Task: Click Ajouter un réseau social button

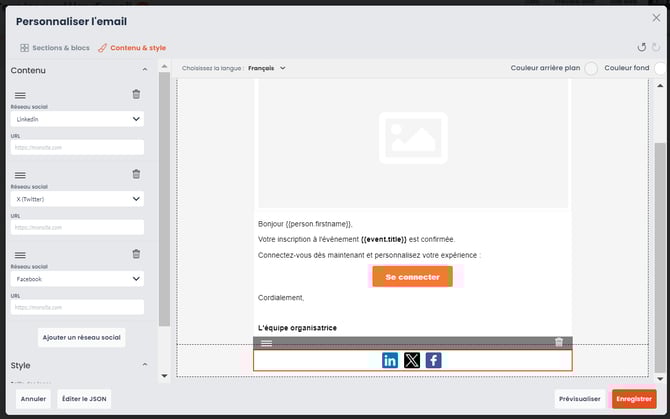Action: pos(82,337)
